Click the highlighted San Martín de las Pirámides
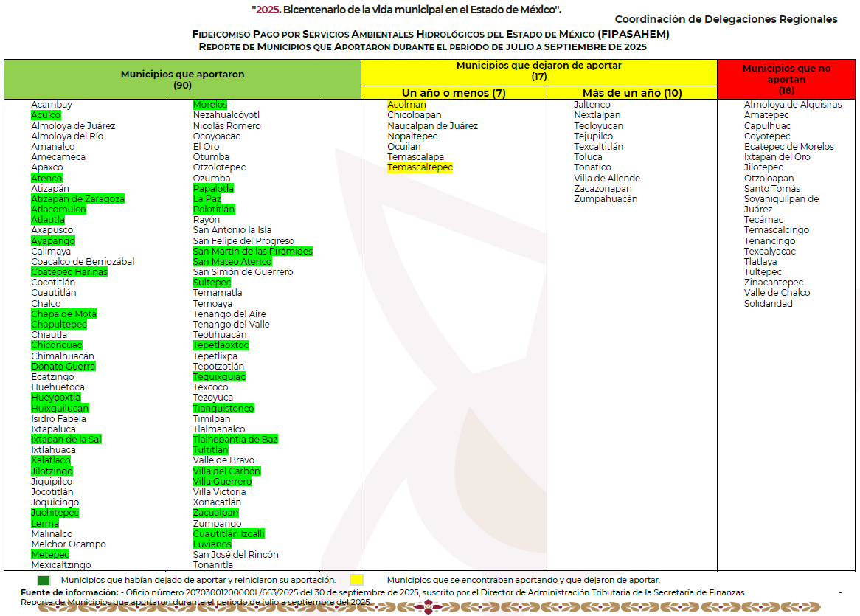860x616 pixels. pyautogui.click(x=252, y=252)
